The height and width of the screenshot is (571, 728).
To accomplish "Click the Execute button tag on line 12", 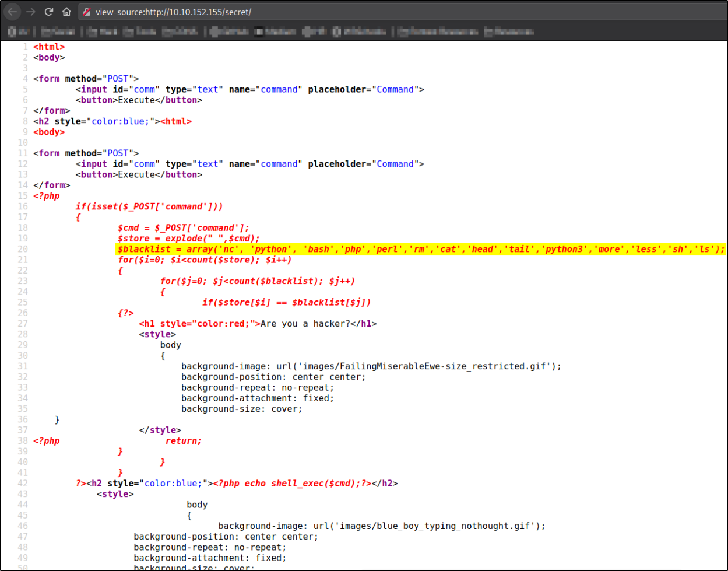I will (139, 174).
